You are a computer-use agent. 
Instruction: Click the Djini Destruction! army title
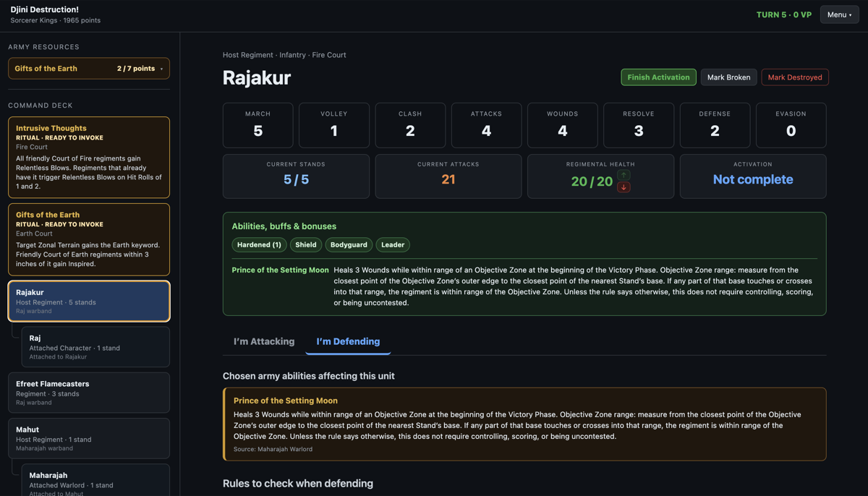pos(45,9)
